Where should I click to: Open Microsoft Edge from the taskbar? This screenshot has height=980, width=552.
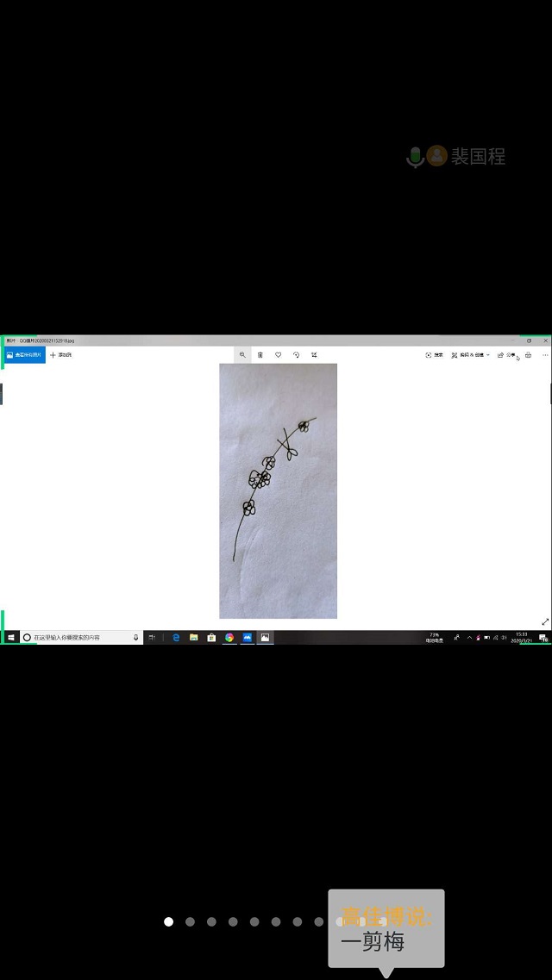tap(176, 638)
